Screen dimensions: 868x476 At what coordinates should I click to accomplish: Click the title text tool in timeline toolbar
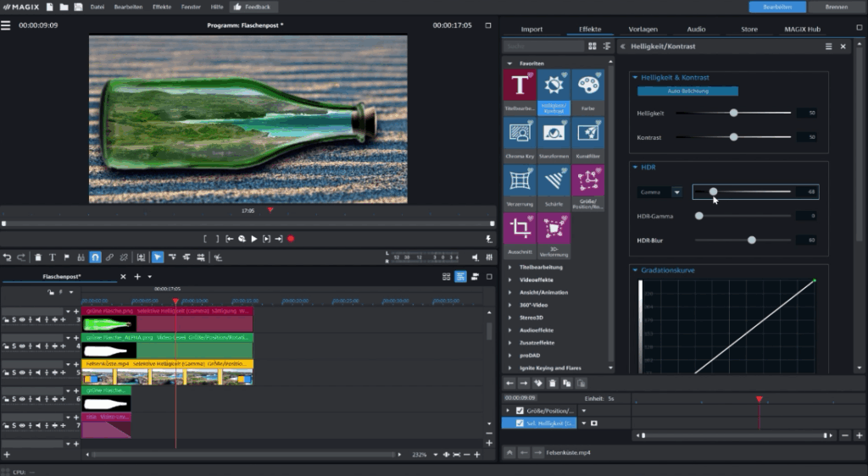click(x=52, y=257)
